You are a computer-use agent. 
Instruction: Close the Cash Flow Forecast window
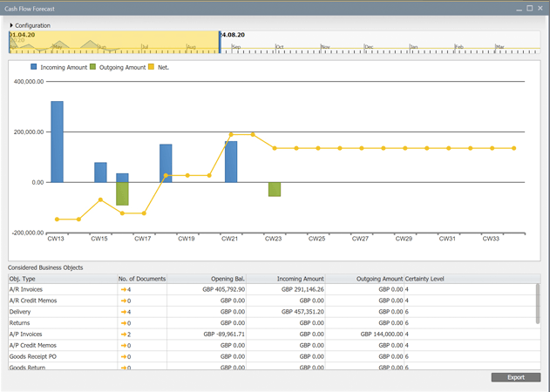pos(540,8)
